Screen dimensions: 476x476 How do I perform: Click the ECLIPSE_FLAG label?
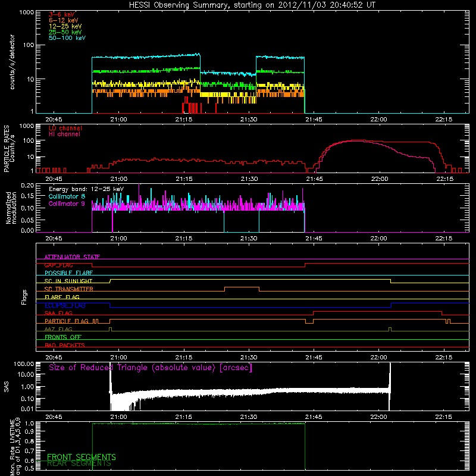click(65, 305)
